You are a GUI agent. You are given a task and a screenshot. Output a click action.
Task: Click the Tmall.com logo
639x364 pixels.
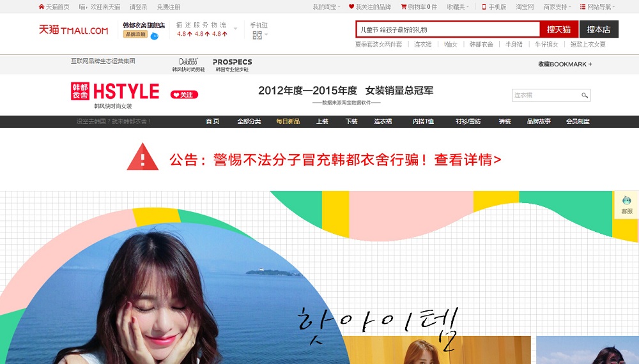point(73,30)
